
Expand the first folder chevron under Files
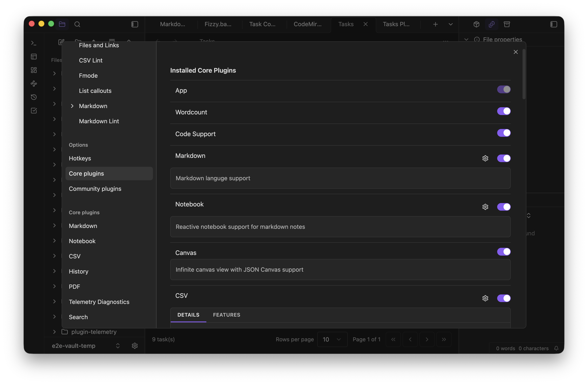54,73
